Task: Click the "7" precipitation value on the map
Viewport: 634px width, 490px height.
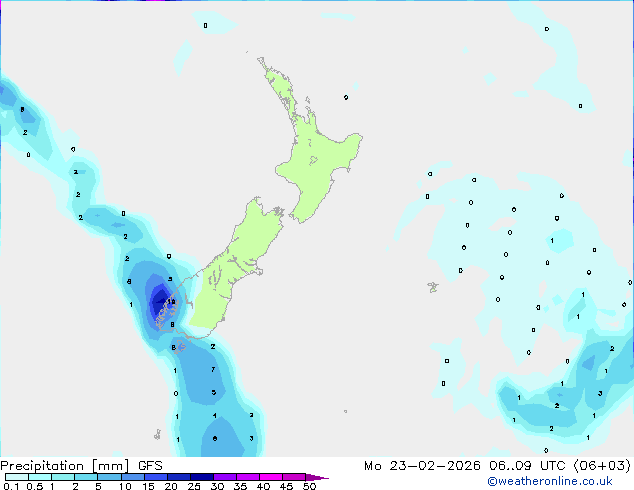Action: (213, 369)
